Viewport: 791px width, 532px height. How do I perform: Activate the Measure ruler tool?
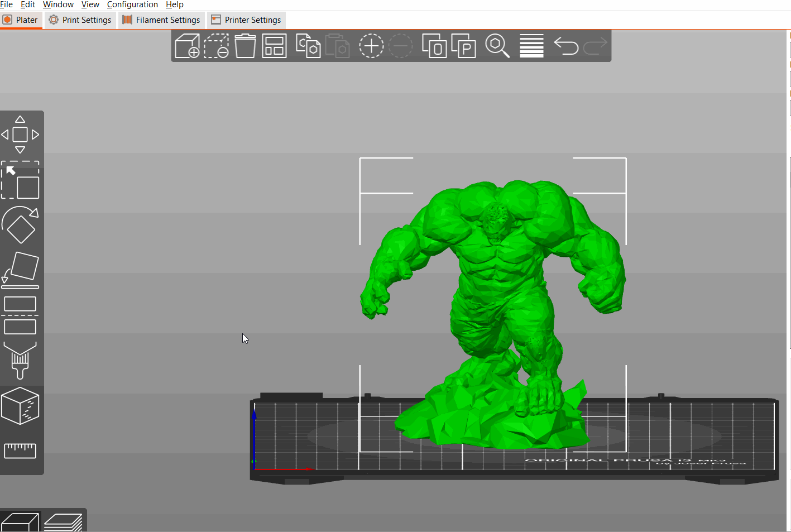(20, 450)
